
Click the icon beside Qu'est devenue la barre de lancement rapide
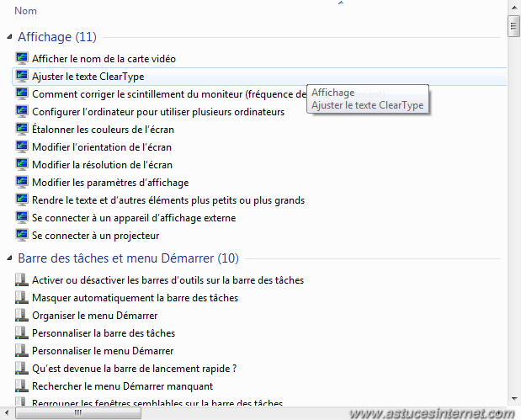22,368
